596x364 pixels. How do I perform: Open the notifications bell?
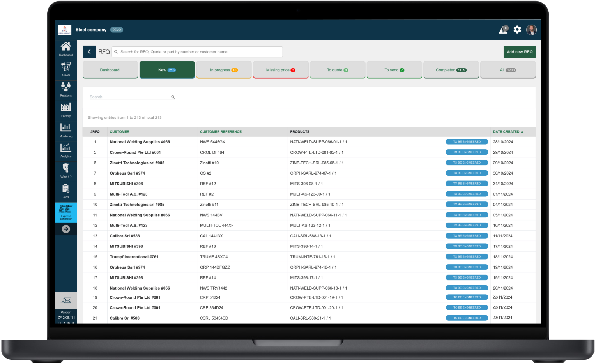tap(503, 29)
